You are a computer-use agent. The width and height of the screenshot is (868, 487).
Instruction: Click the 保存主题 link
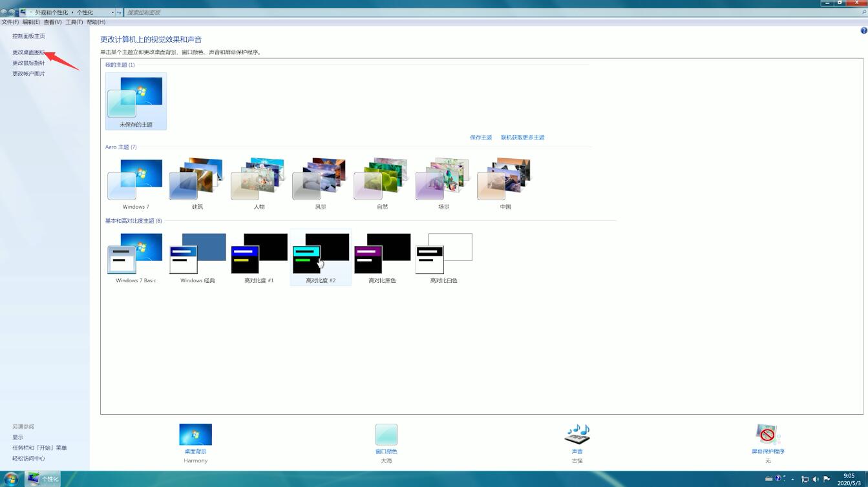coord(481,138)
